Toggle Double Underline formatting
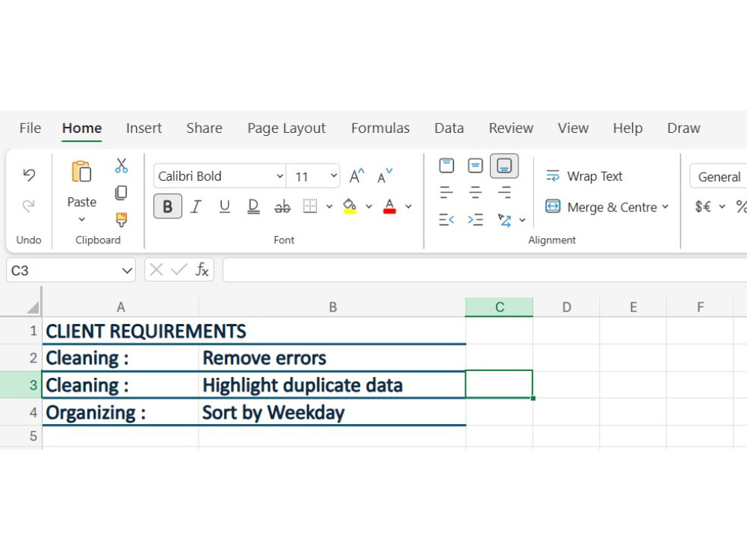 (x=253, y=206)
